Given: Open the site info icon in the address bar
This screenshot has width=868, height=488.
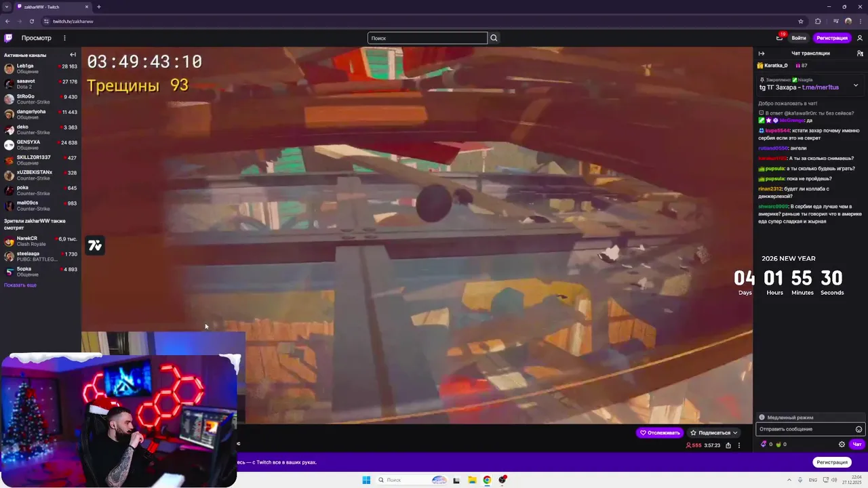Looking at the screenshot, I should pos(46,21).
